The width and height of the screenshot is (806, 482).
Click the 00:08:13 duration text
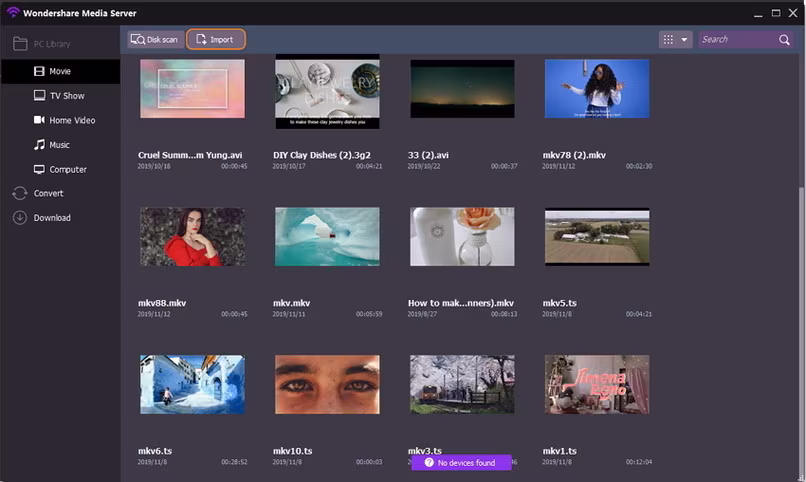pyautogui.click(x=504, y=314)
